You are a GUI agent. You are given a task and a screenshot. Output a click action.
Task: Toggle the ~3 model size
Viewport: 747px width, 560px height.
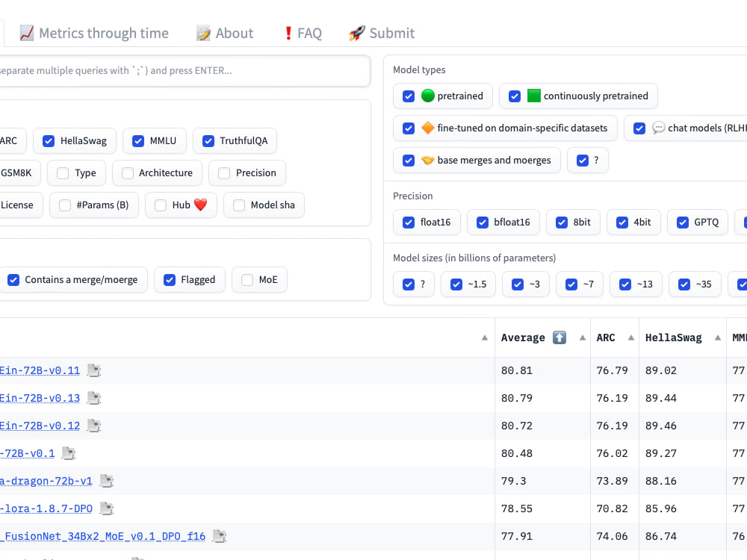pyautogui.click(x=518, y=284)
